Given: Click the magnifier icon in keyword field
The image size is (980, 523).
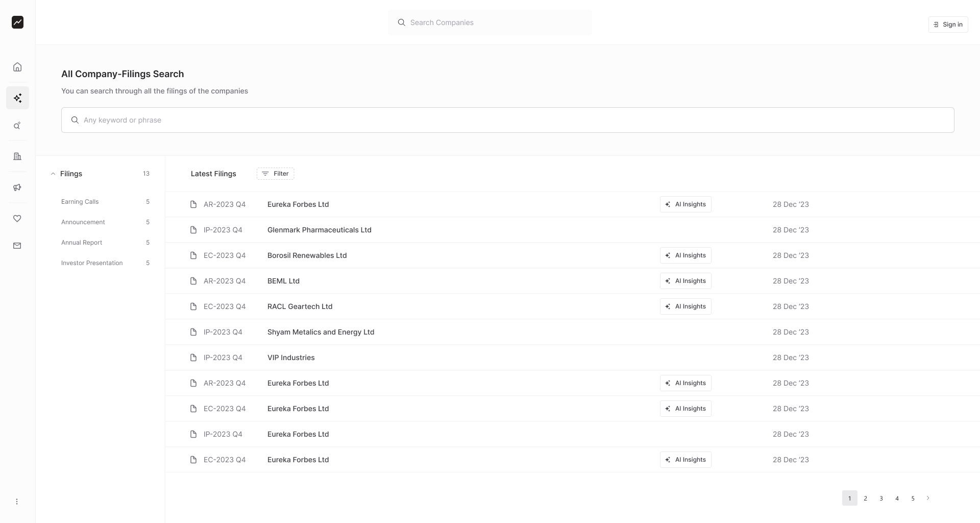Looking at the screenshot, I should coord(75,120).
